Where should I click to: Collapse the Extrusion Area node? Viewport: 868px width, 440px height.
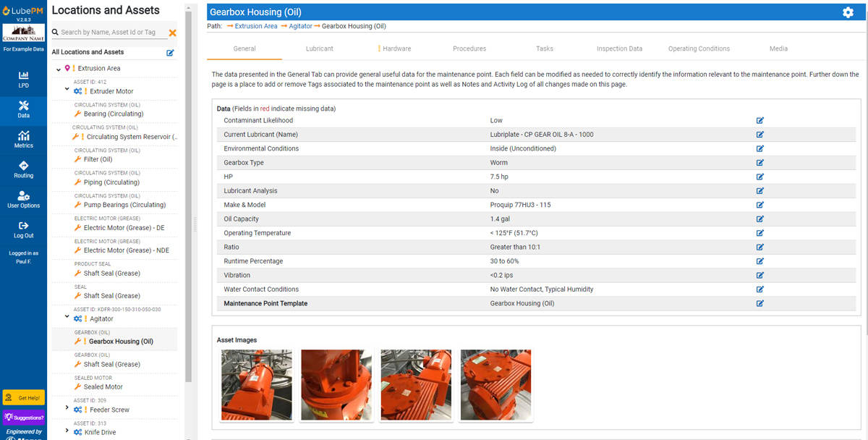[x=59, y=69]
